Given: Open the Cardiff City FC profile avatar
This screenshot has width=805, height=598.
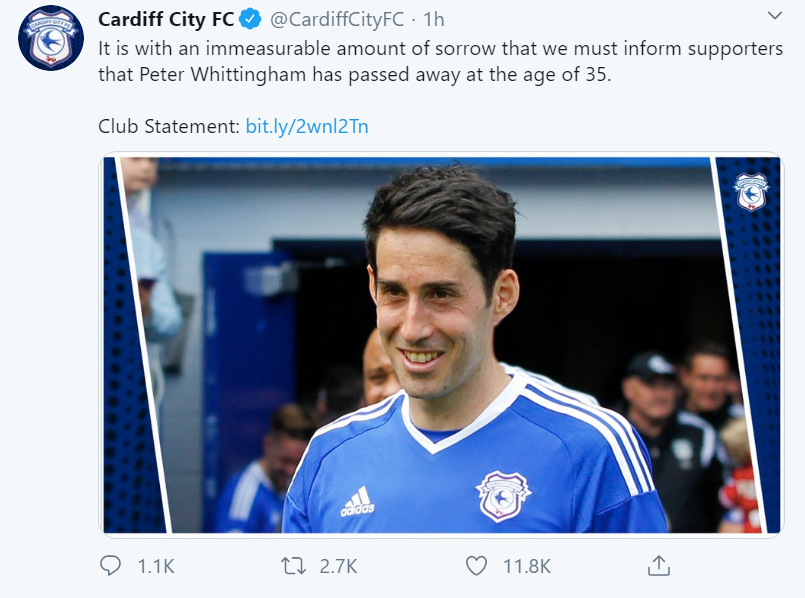Looking at the screenshot, I should pos(51,37).
